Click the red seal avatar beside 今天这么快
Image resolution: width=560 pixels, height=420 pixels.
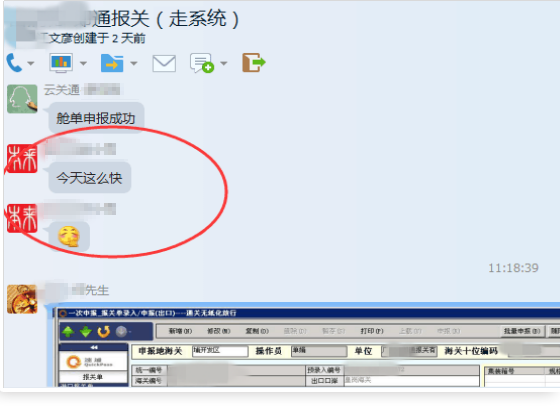[22, 159]
